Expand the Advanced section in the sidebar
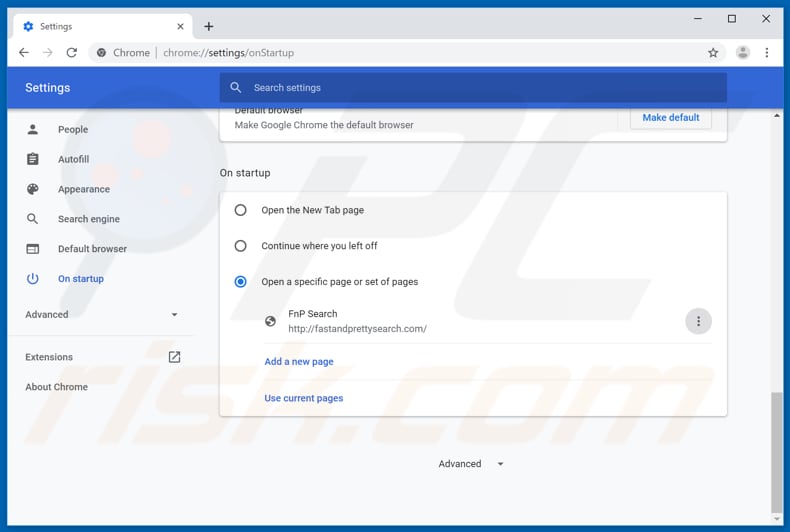Screen dimensions: 790x532 [x=101, y=314]
